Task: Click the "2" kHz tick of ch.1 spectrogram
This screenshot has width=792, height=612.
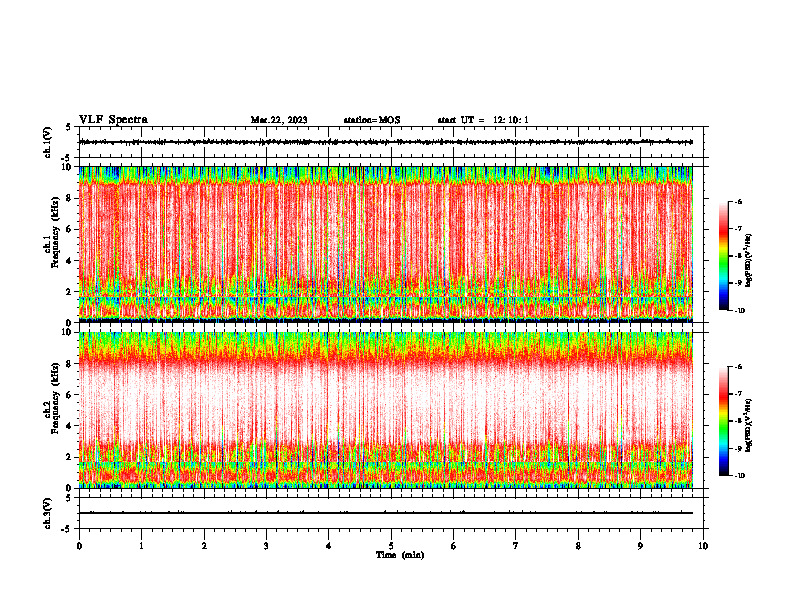Action: tap(70, 291)
